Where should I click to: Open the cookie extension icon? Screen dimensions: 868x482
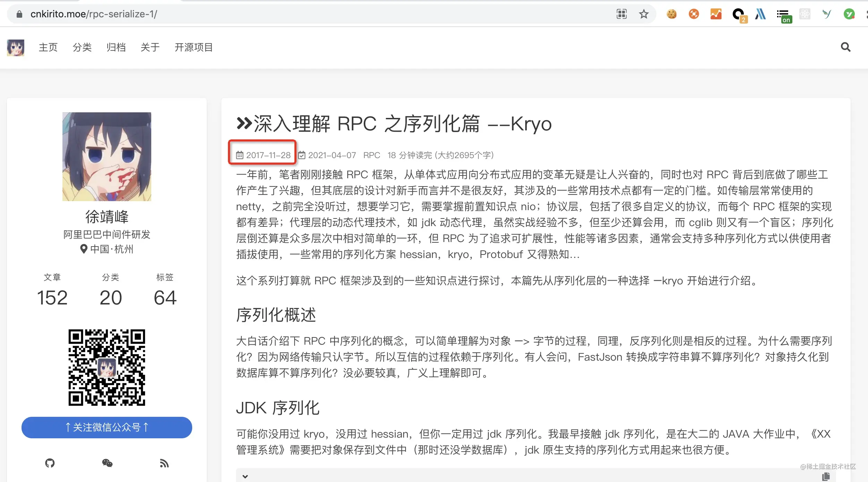point(672,14)
